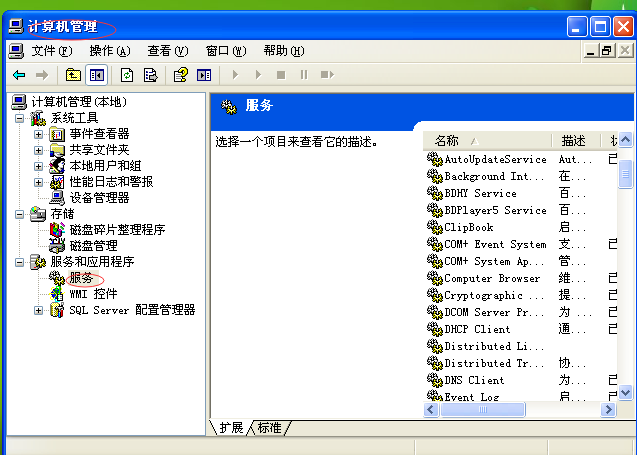
Task: Select 计算机管理(本地) root node
Action: tap(79, 102)
